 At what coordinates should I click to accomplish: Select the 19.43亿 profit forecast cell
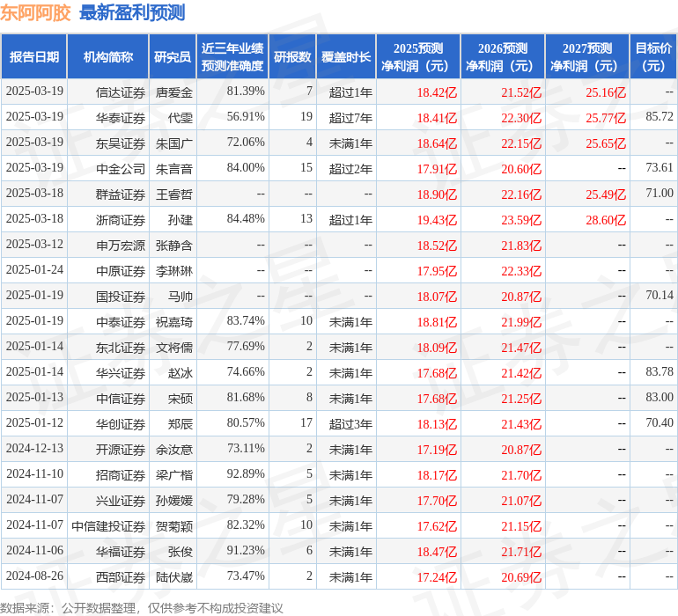pos(437,219)
